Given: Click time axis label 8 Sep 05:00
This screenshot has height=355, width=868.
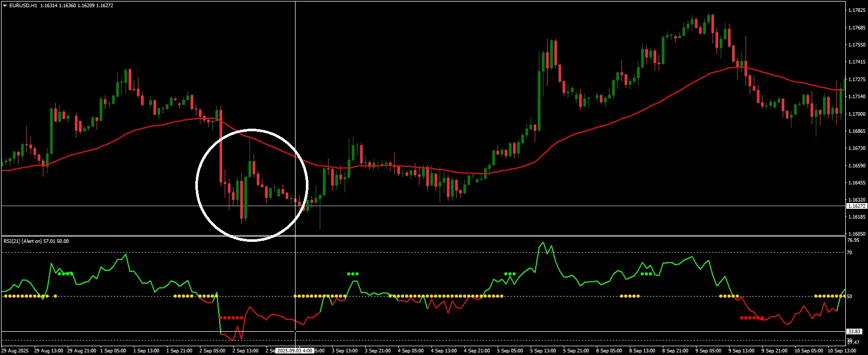Looking at the screenshot, I should coord(610,351).
